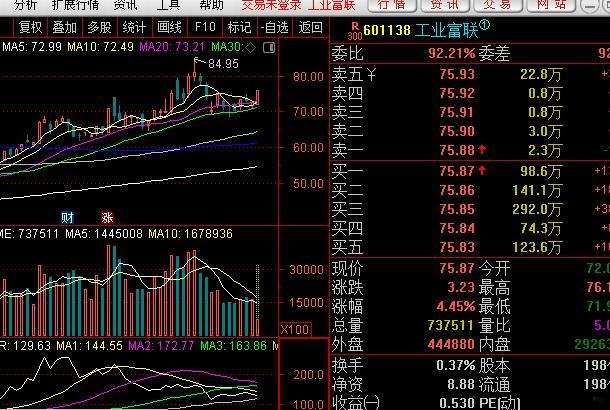The image size is (610, 410).
Task: Remove stock via -自选 button
Action: [275, 28]
